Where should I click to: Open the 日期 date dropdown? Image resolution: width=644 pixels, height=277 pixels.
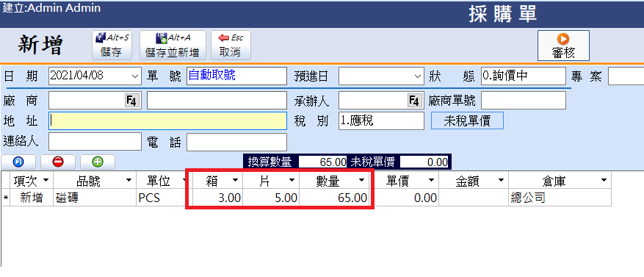click(x=135, y=76)
